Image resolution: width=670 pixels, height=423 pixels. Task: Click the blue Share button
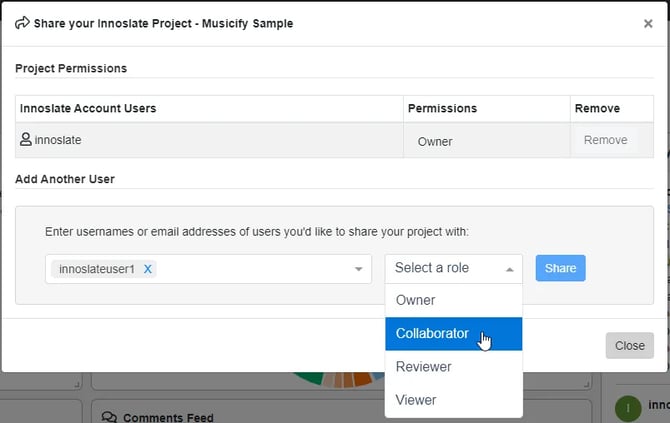click(x=560, y=268)
